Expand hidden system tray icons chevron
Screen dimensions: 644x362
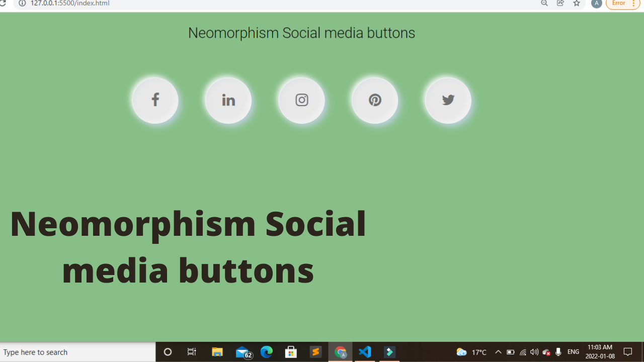[x=498, y=352]
